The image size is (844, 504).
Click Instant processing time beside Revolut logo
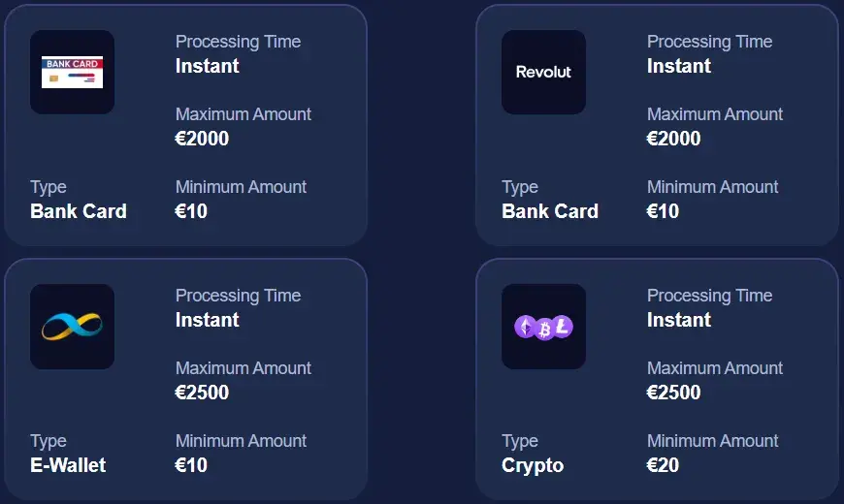pos(679,66)
